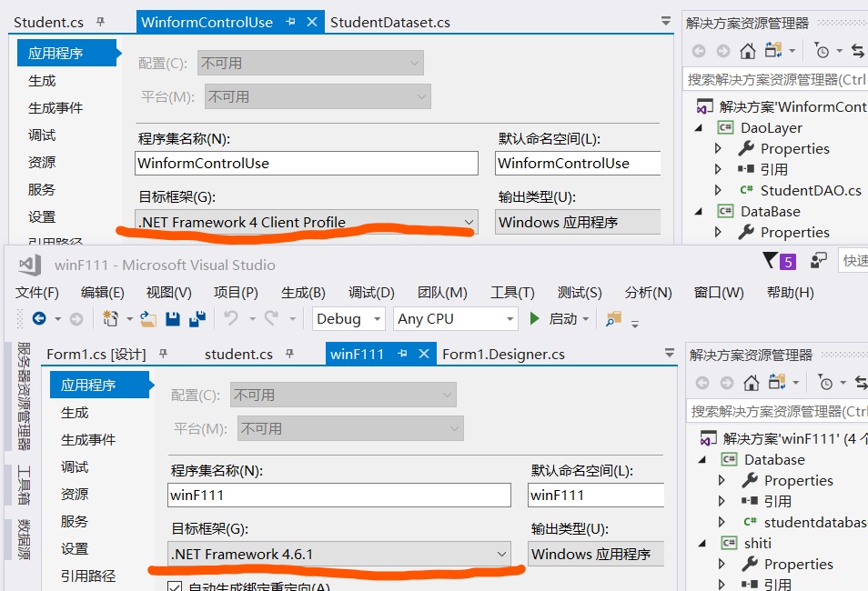The image size is (868, 591).
Task: Select 设置 page in upper WinformControlUse properties
Action: (x=42, y=217)
